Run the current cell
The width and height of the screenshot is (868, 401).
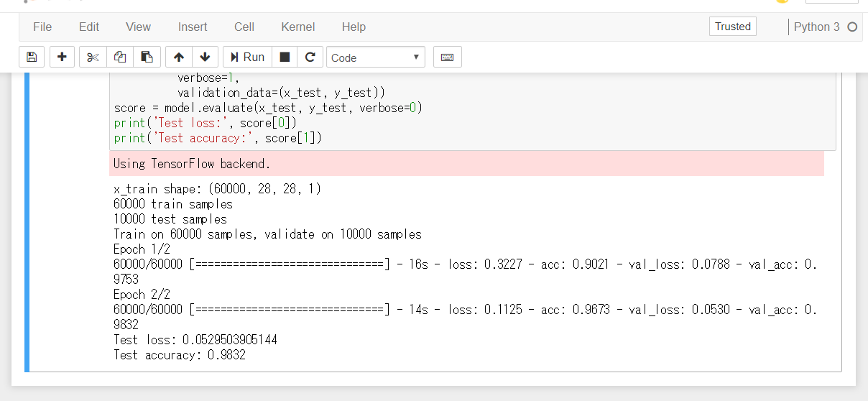click(247, 57)
